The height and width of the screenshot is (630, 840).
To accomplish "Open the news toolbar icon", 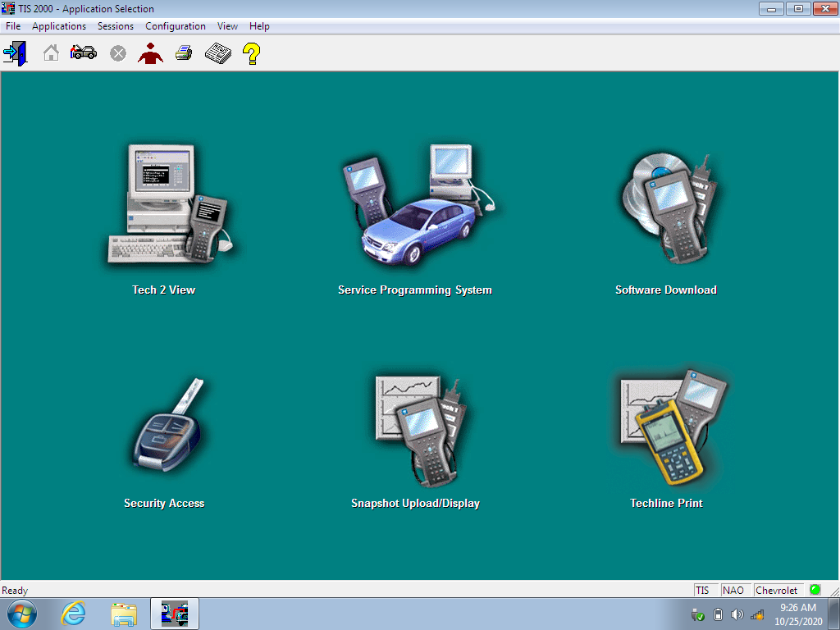I will coord(217,52).
